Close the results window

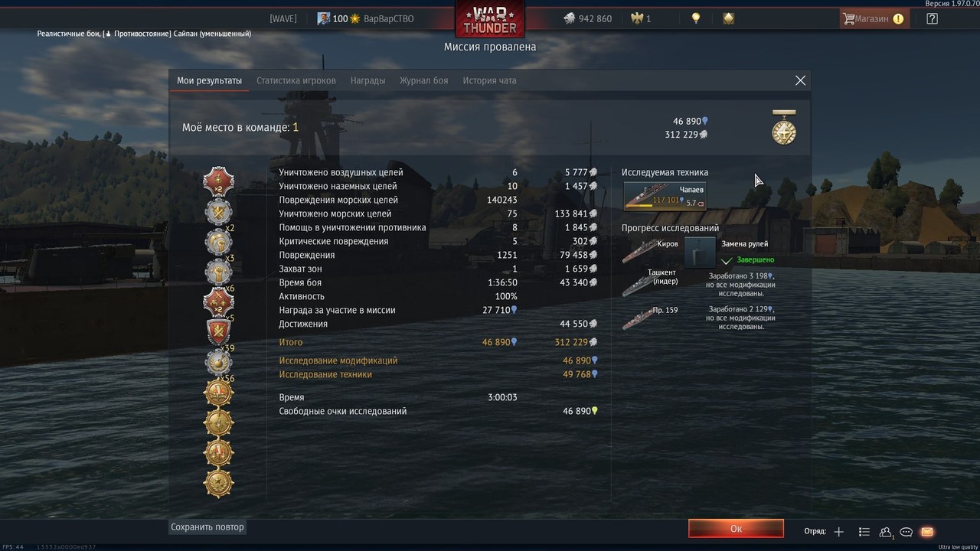click(800, 80)
